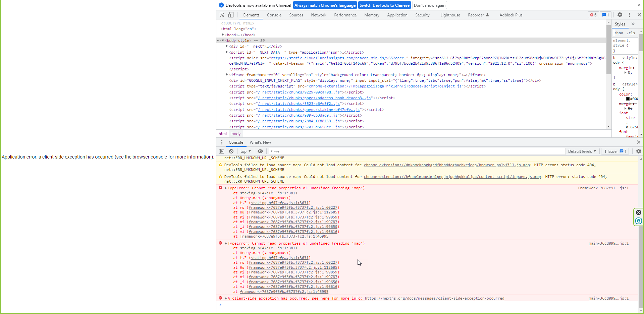Screen dimensions: 644x314
Task: Open framework-7687e9f source link of first TypeError
Action: (x=603, y=188)
